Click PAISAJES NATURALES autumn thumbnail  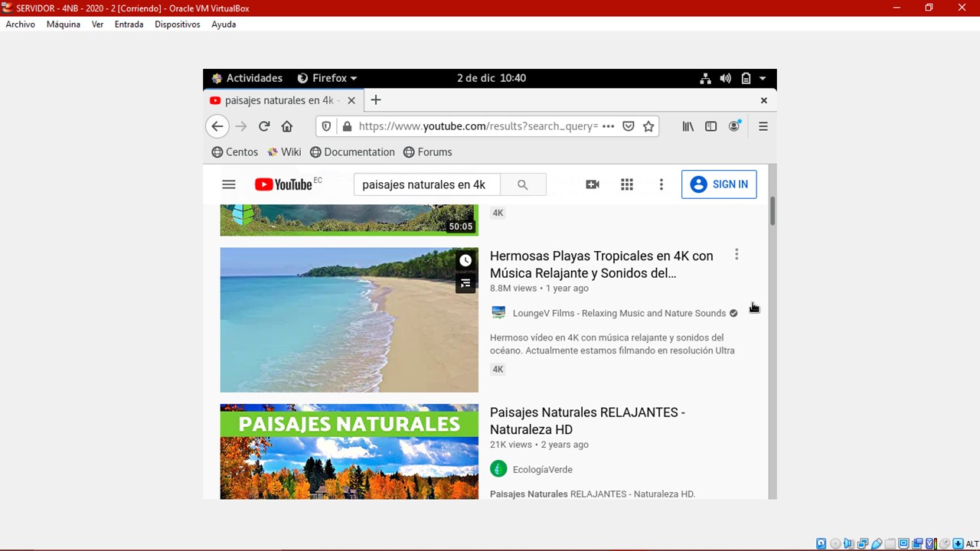point(349,452)
